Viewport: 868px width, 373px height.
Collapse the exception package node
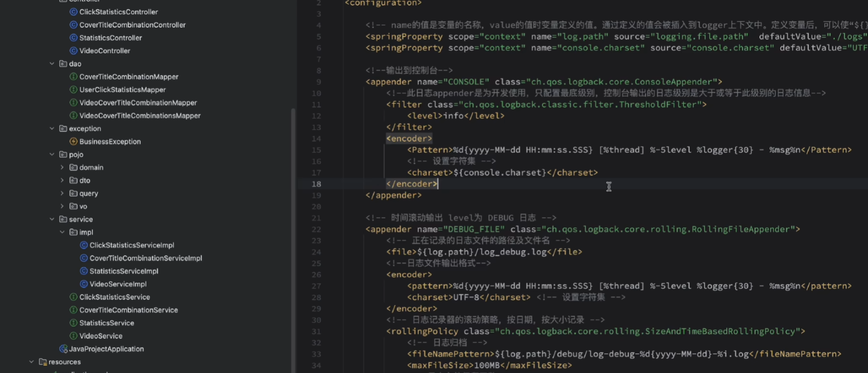[x=52, y=129]
